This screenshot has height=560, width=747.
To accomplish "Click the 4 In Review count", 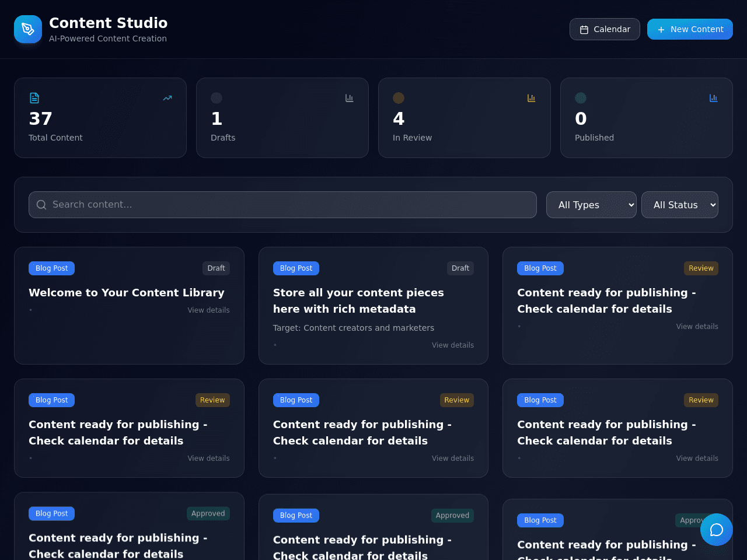I will pyautogui.click(x=399, y=119).
